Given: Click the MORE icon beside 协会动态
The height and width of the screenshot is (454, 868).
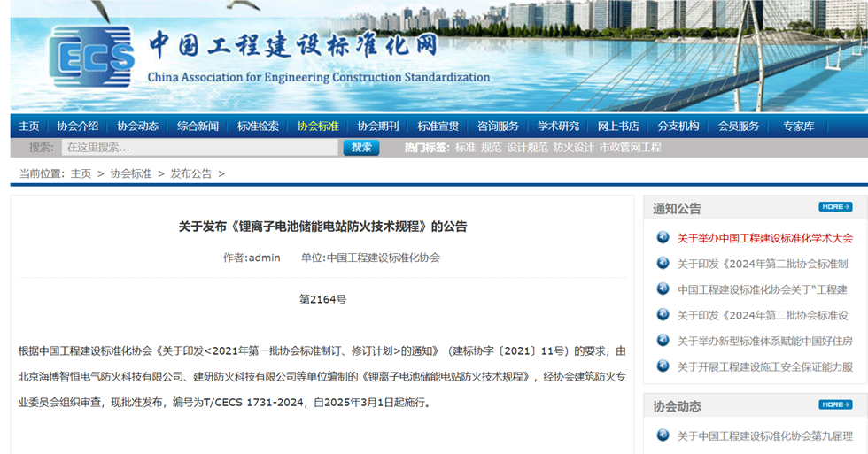Looking at the screenshot, I should point(835,405).
